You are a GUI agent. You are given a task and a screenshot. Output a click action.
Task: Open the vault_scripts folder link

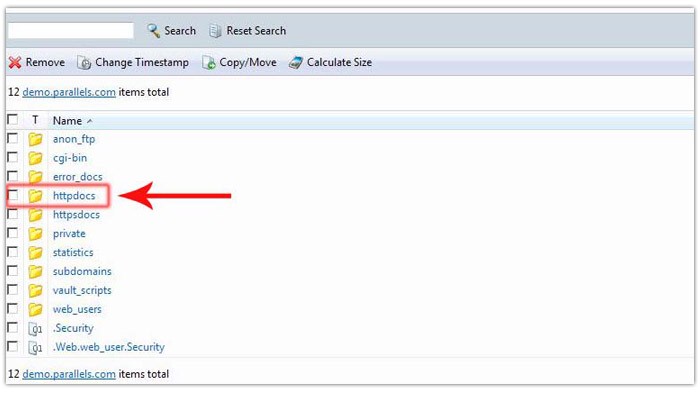click(82, 291)
